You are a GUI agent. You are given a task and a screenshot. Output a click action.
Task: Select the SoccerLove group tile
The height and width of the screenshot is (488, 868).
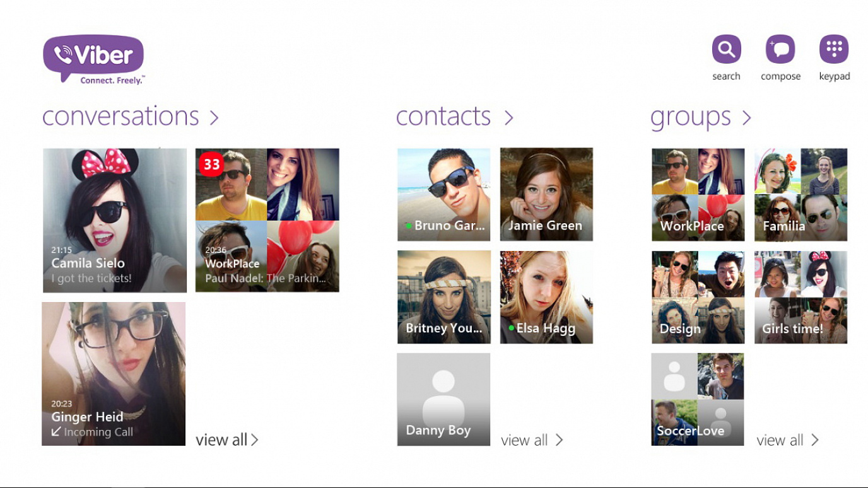click(698, 399)
